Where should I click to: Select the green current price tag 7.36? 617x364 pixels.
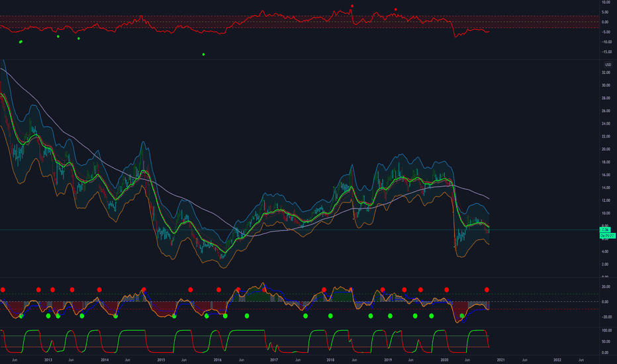tap(605, 230)
